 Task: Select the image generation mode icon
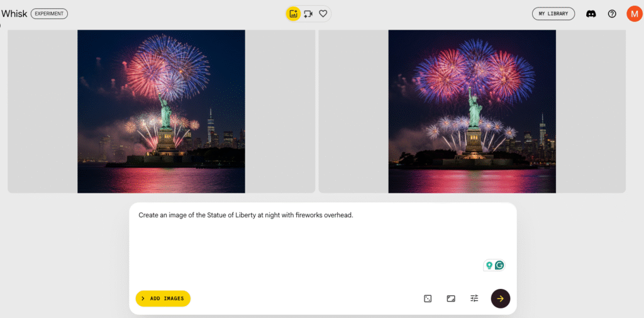pos(293,14)
